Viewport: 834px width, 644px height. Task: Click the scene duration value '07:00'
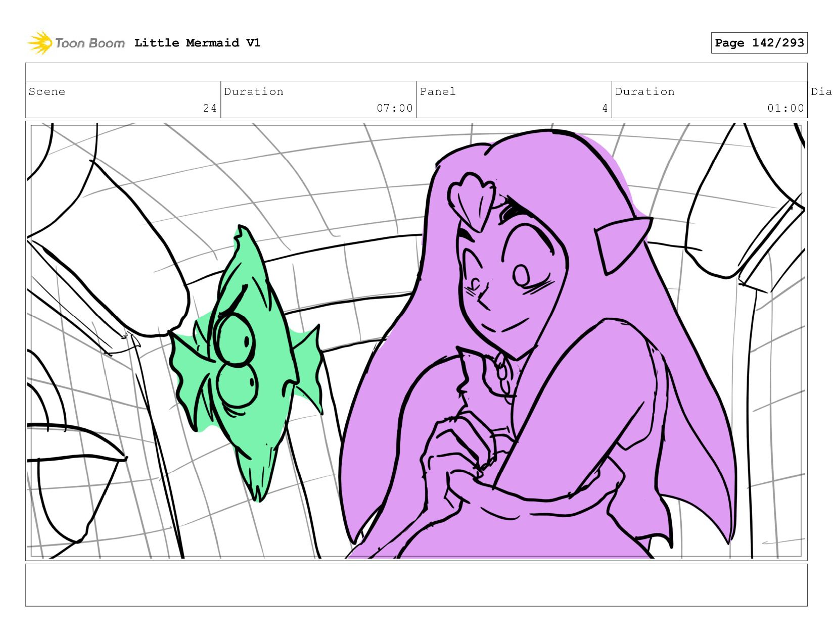click(395, 108)
